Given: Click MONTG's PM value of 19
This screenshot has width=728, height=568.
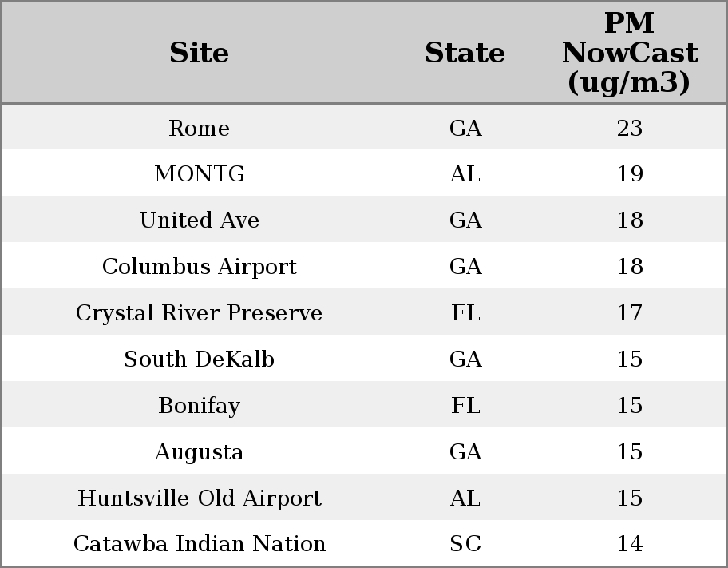Looking at the screenshot, I should tap(629, 174).
